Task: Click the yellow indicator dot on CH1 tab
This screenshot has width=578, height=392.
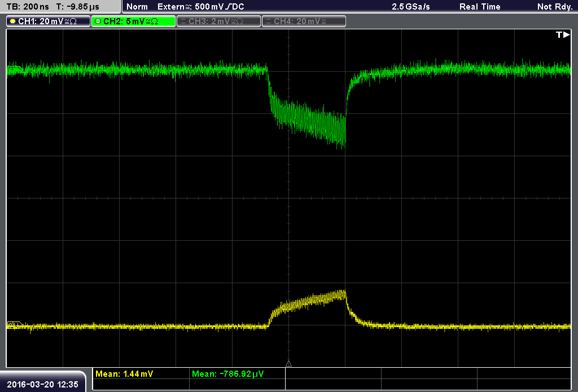Action: click(x=13, y=21)
